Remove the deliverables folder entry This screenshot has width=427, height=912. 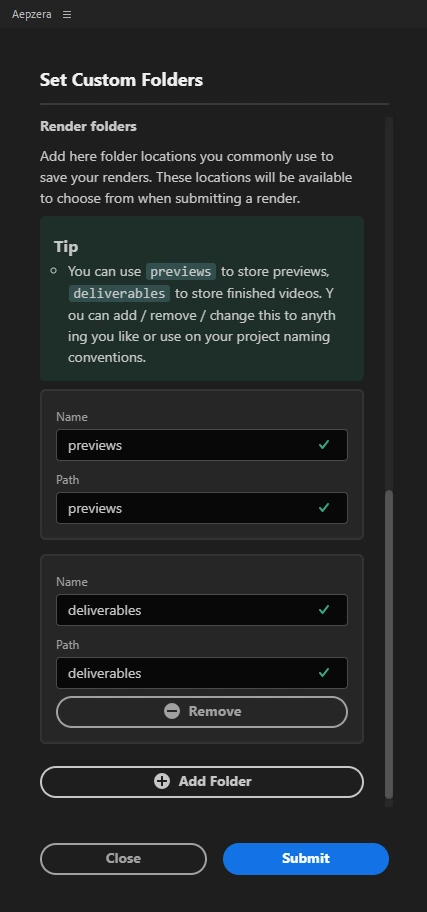[202, 711]
